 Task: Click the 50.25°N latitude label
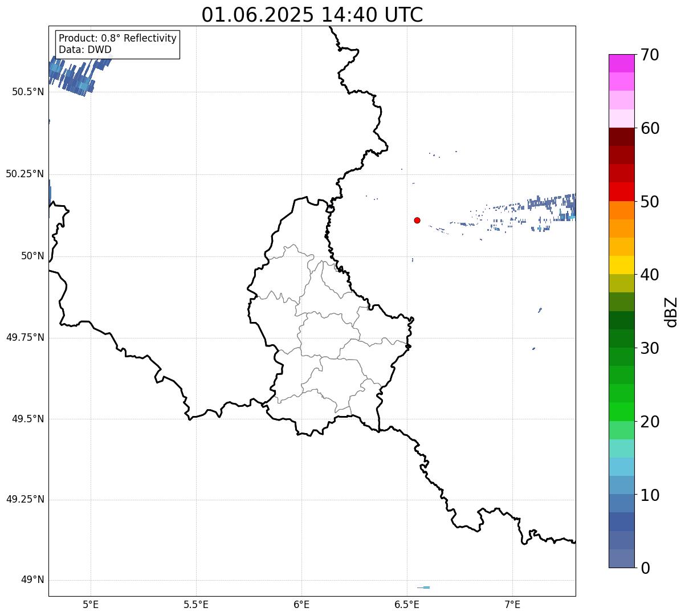tap(25, 174)
